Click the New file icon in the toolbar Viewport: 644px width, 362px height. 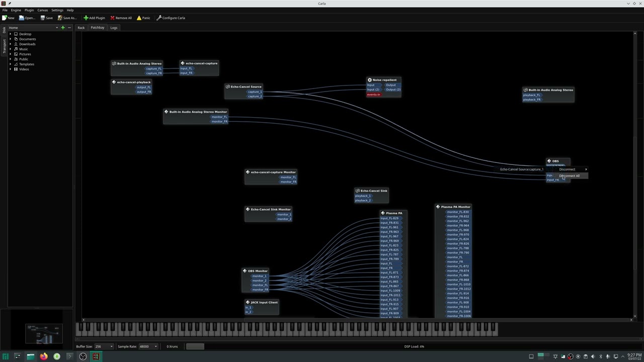point(5,18)
